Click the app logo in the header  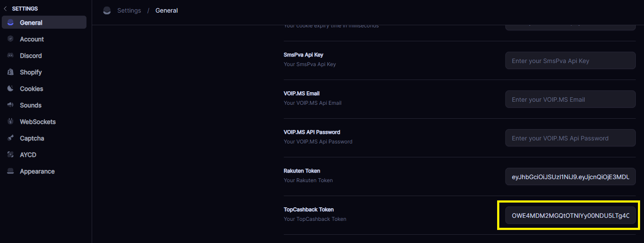pyautogui.click(x=107, y=11)
